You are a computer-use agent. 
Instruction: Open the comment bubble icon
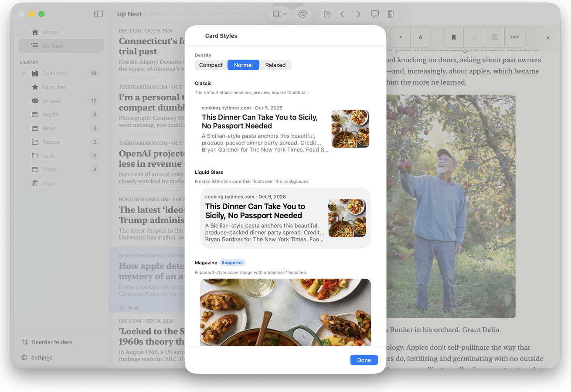point(374,14)
